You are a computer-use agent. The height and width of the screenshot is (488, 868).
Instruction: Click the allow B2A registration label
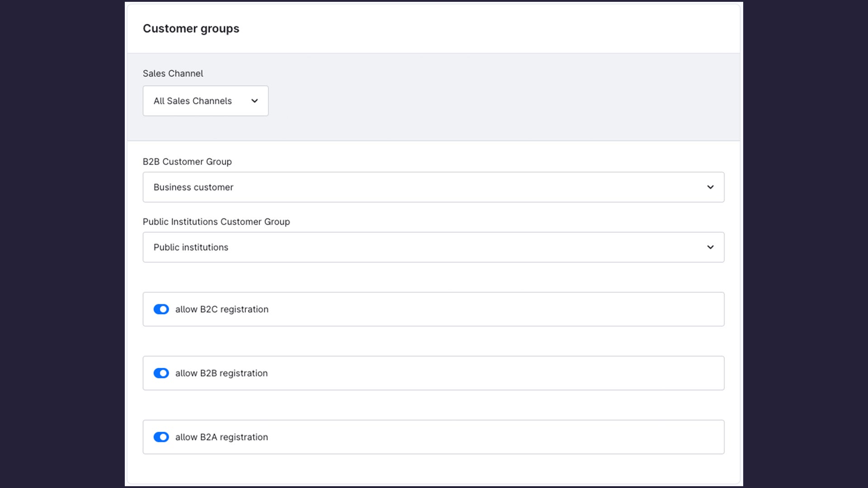point(222,437)
